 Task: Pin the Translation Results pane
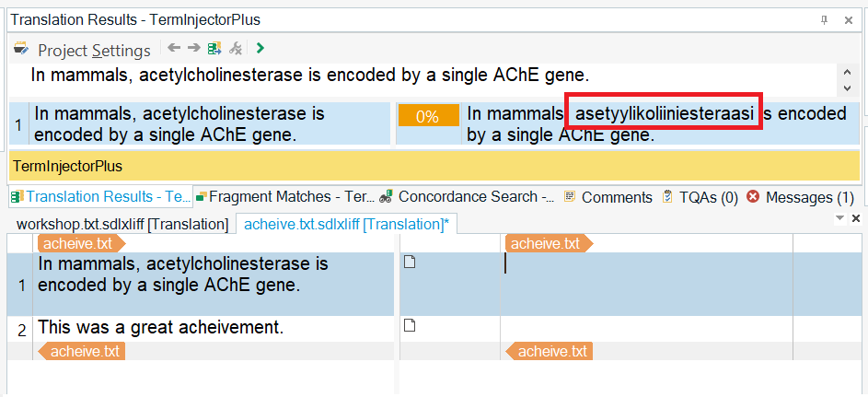tap(824, 19)
